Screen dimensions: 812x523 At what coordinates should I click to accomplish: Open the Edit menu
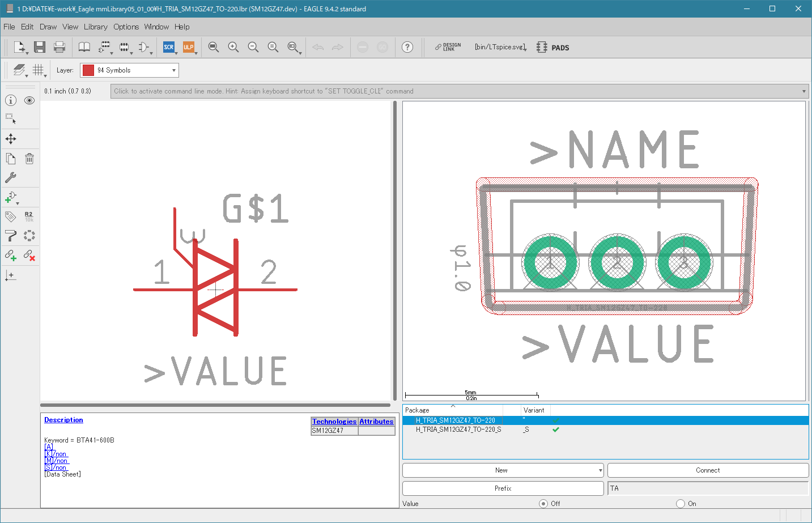pos(27,27)
